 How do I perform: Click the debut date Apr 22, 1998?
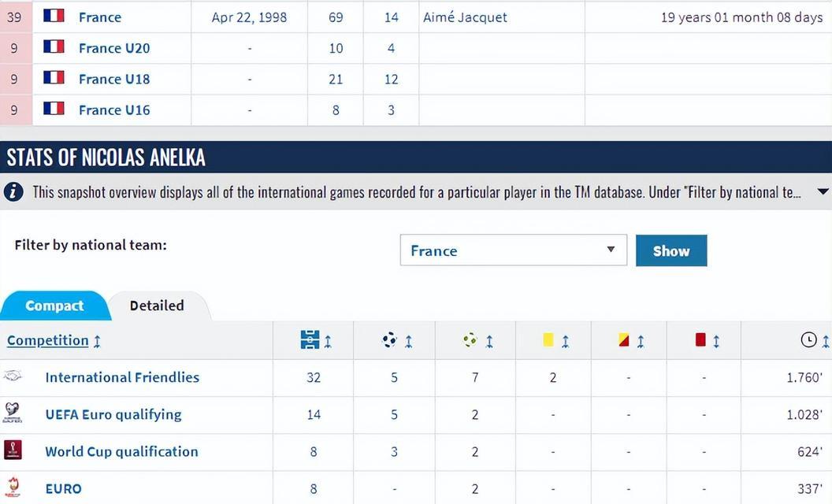(x=249, y=17)
